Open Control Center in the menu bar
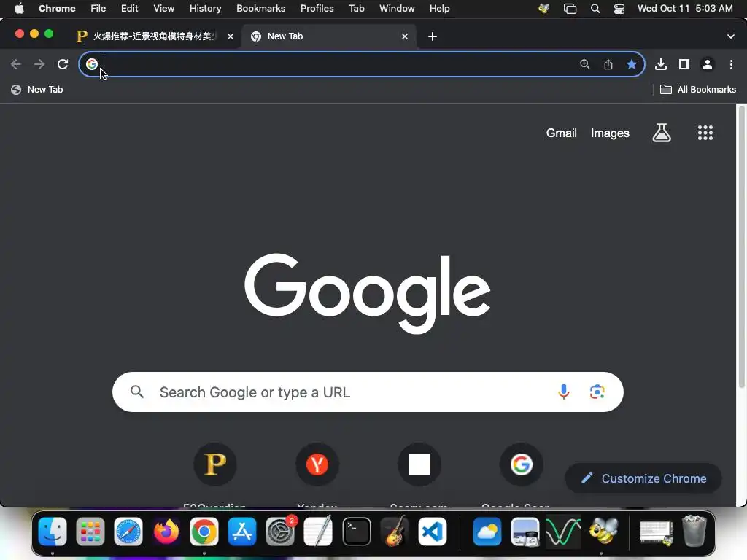 tap(619, 9)
